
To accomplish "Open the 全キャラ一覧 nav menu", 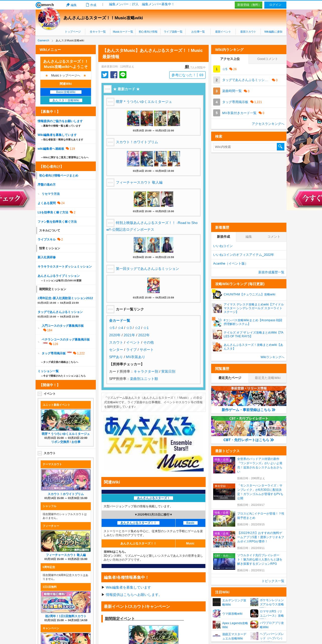I will (98, 32).
